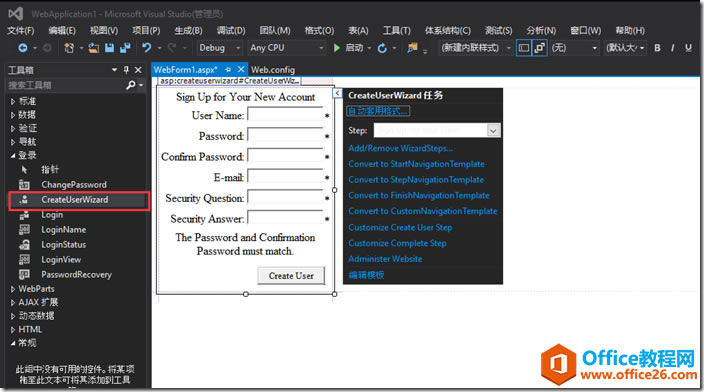
Task: Open the Debug configuration dropdown
Action: pos(219,48)
